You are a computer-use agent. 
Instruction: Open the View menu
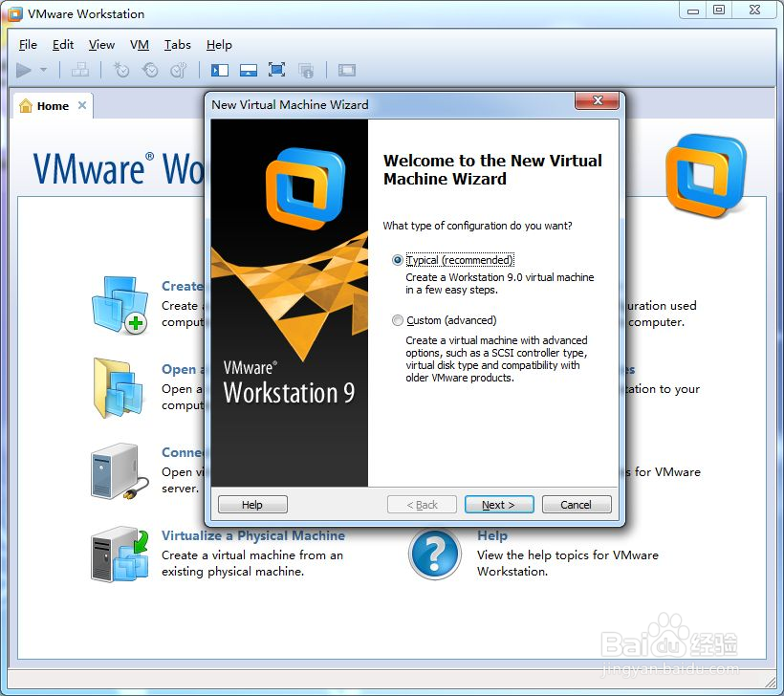click(x=101, y=45)
